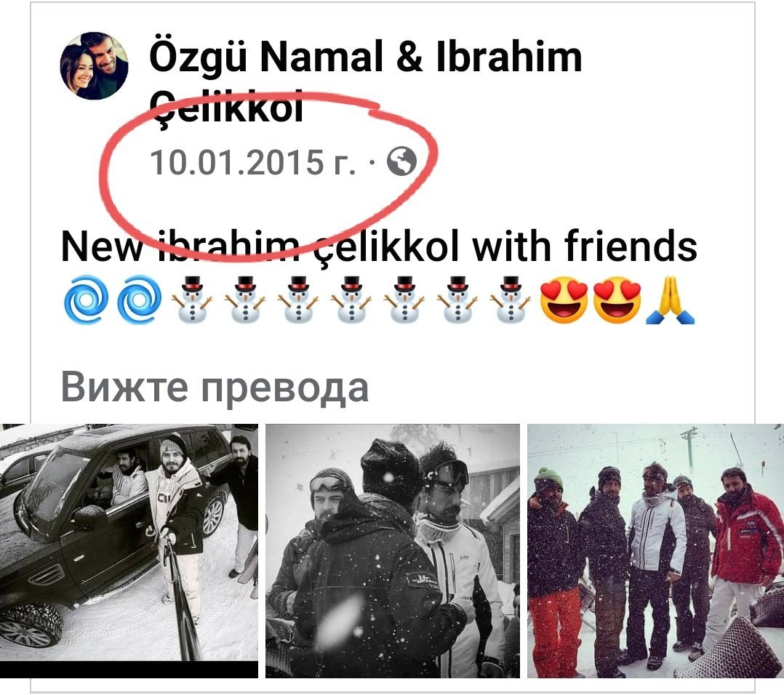This screenshot has height=695, width=784.
Task: Click the post date 10.01.2015
Action: coord(253,162)
